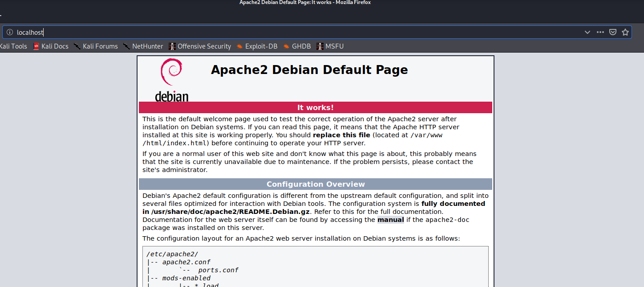This screenshot has width=644, height=287.
Task: Click the apache2.conf entry in tree
Action: point(186,262)
